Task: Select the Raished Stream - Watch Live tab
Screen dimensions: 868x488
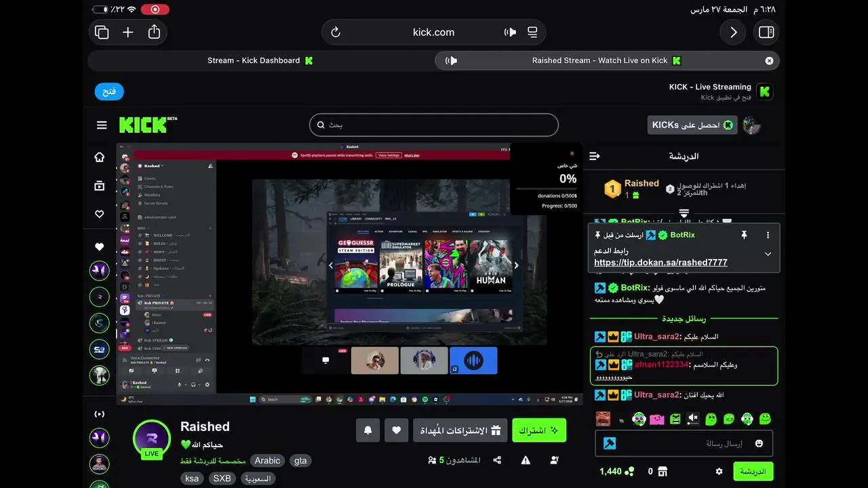Action: [606, 60]
